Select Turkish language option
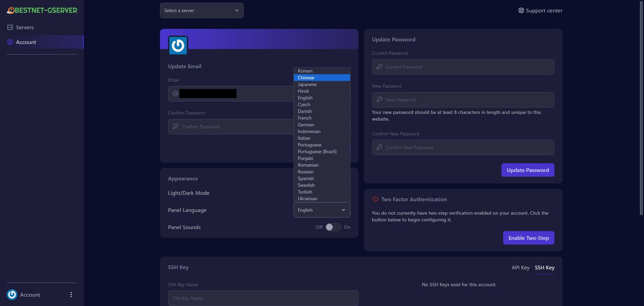The width and height of the screenshot is (644, 306). point(322,192)
